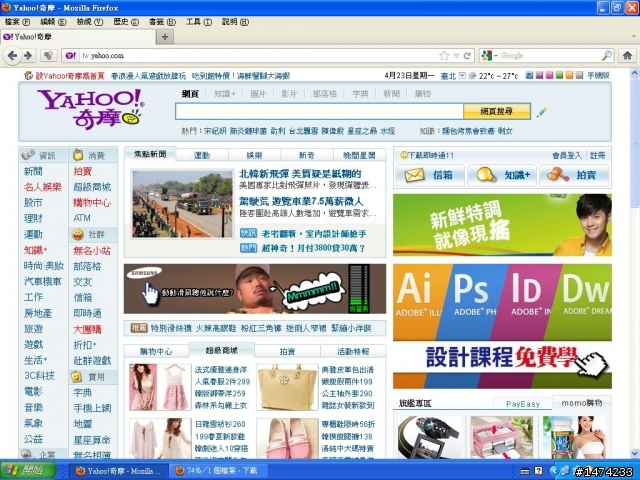Select the green theme color swatch
The image size is (640, 480).
559,75
